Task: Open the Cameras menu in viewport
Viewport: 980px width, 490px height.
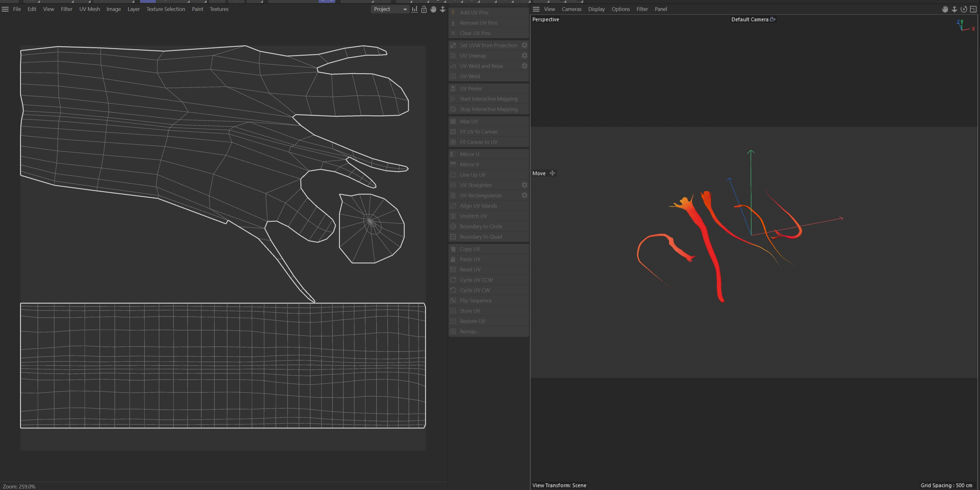Action: point(572,9)
